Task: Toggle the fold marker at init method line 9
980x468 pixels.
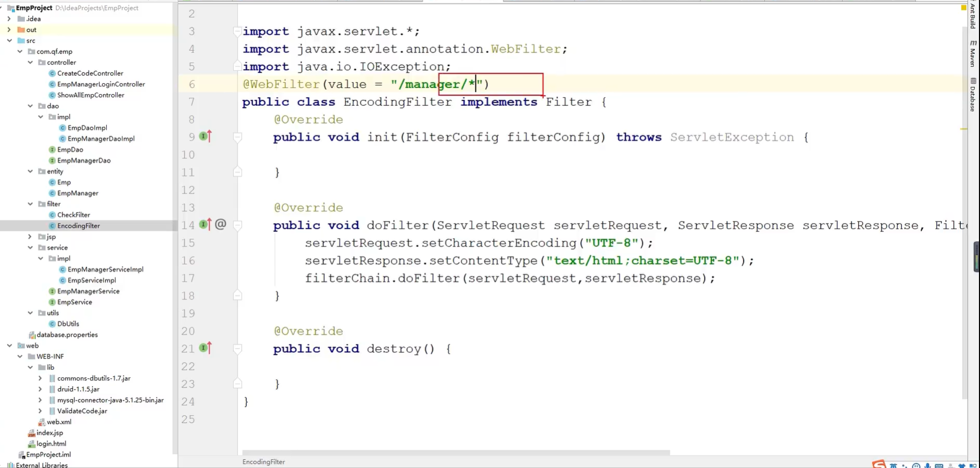Action: tap(237, 137)
